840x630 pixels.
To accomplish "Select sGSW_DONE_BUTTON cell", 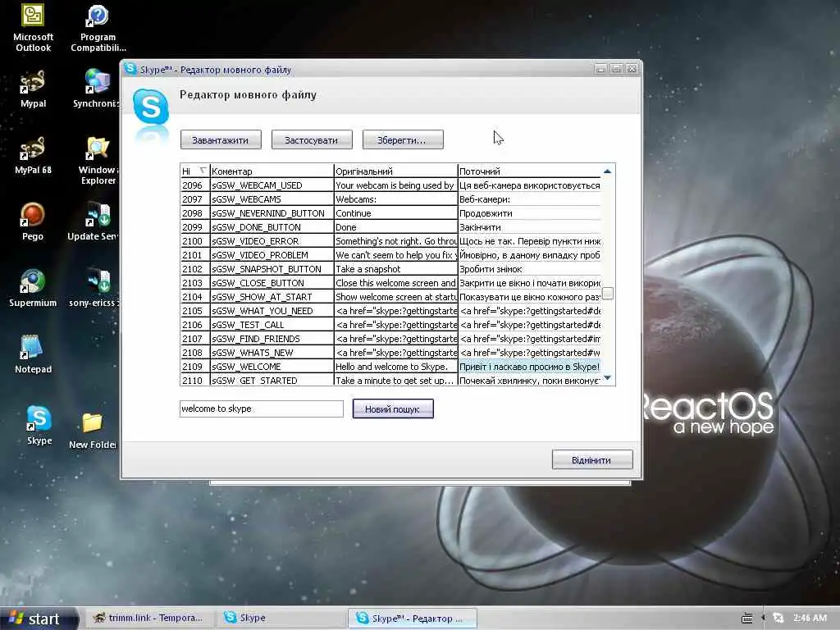I will pyautogui.click(x=272, y=227).
